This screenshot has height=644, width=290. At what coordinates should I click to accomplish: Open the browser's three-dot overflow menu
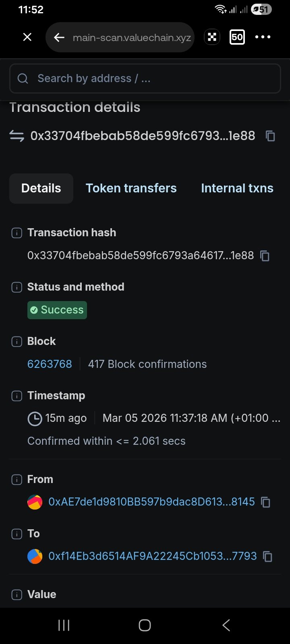point(263,37)
